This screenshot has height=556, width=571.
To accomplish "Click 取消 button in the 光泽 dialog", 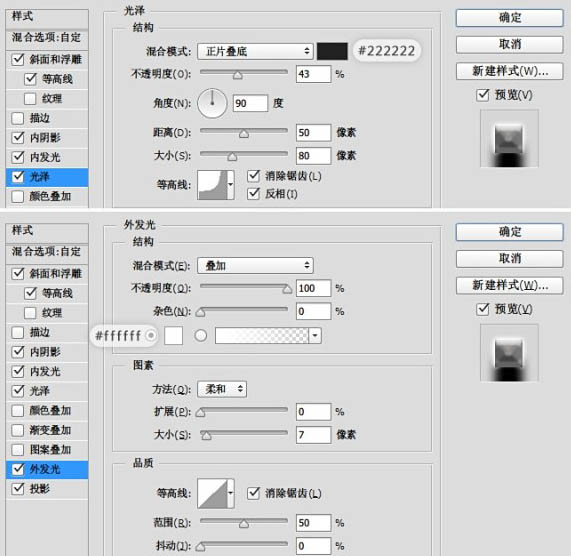I will coord(509,44).
